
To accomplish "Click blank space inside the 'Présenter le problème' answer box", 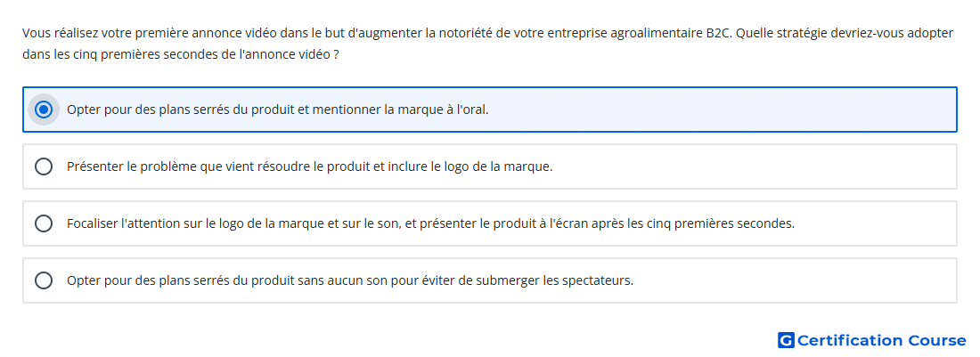I will [750, 166].
